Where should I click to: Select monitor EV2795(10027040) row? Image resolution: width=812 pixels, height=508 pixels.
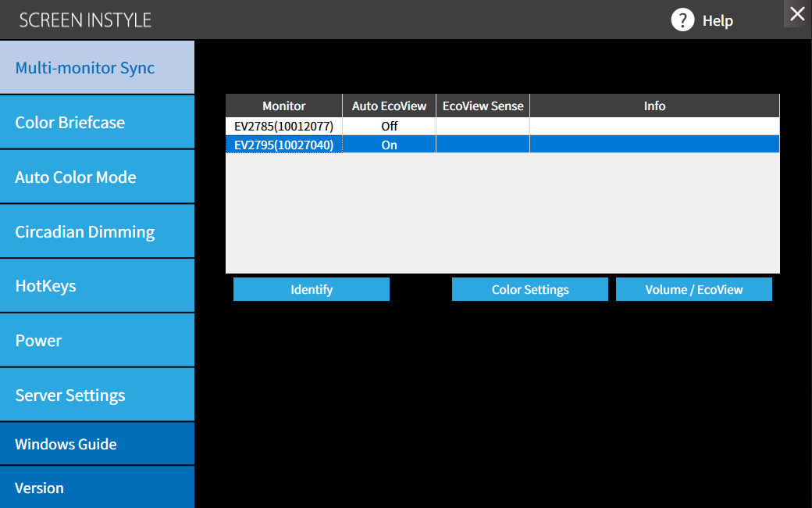(x=502, y=145)
